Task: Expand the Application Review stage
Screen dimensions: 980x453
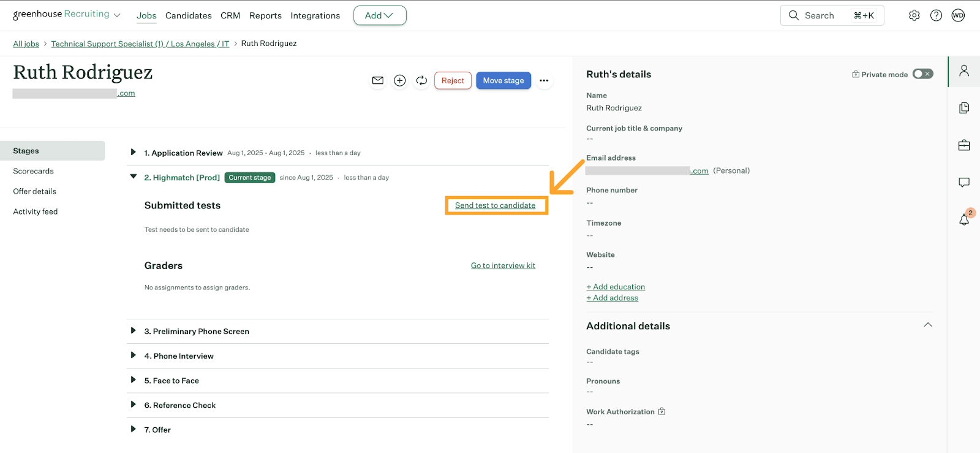Action: click(133, 152)
